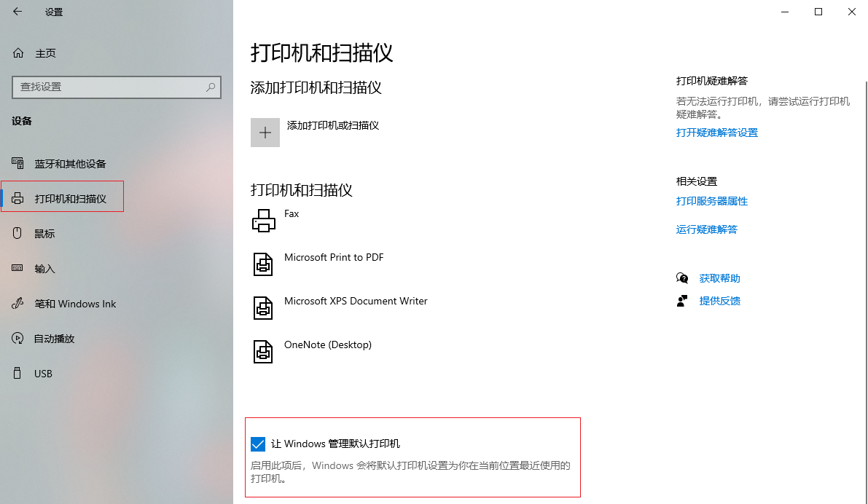Go to 输入 settings page
The image size is (868, 504).
click(44, 269)
